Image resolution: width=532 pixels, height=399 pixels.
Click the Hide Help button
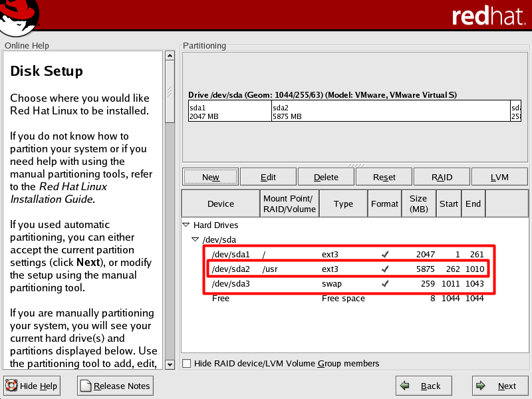[32, 386]
